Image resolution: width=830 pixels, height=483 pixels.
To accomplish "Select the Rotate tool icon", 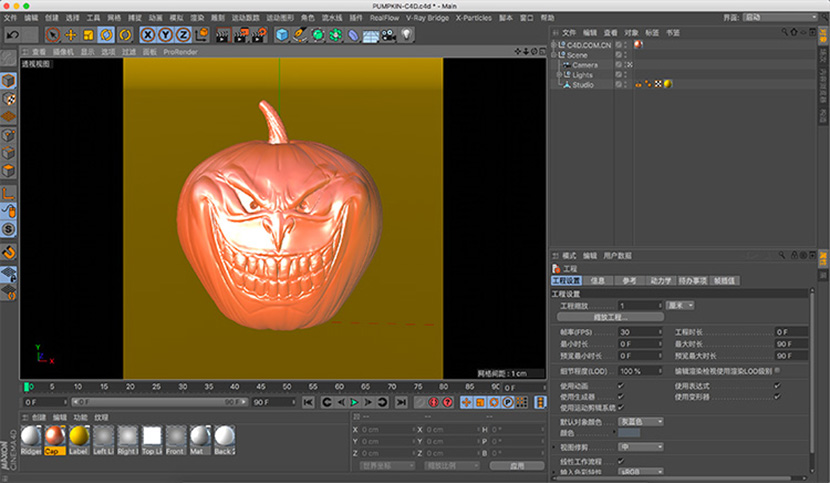I will (x=106, y=35).
